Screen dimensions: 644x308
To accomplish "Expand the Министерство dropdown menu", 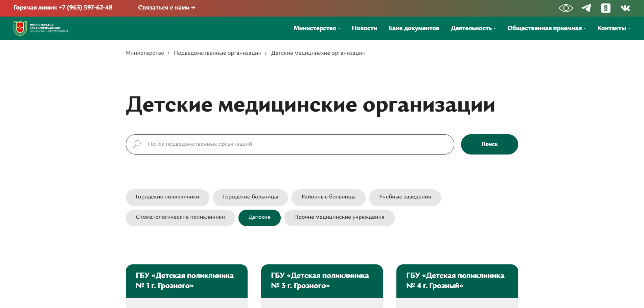I will [x=317, y=28].
